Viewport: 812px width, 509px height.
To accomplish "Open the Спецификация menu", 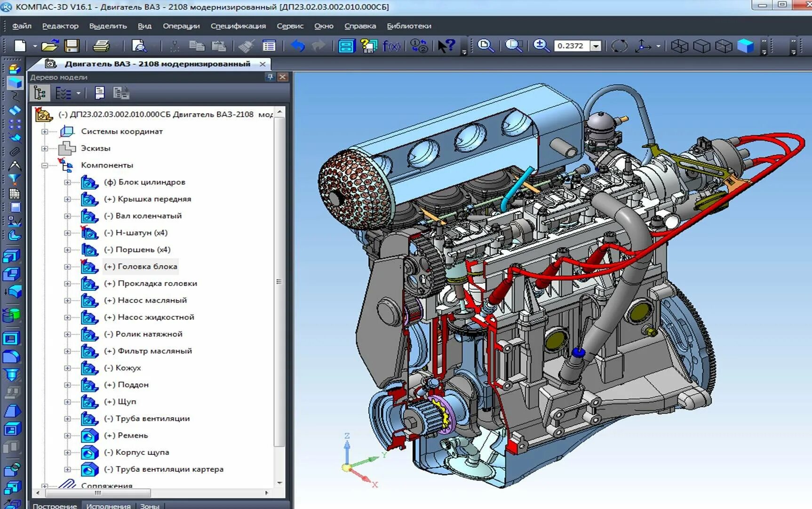I will click(x=238, y=26).
